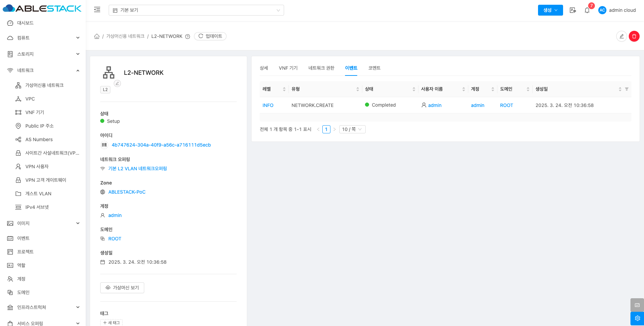Click the filter icon in 생성일 column
644x326 pixels.
626,89
